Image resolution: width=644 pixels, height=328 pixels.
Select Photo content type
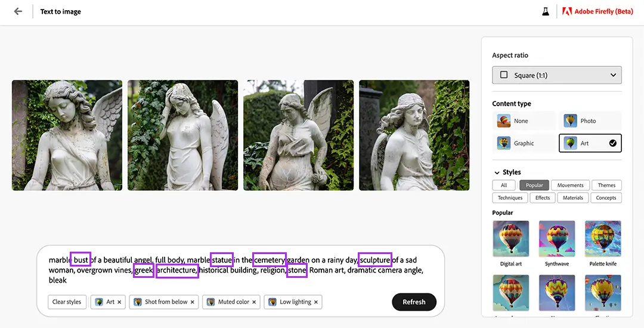tap(590, 121)
